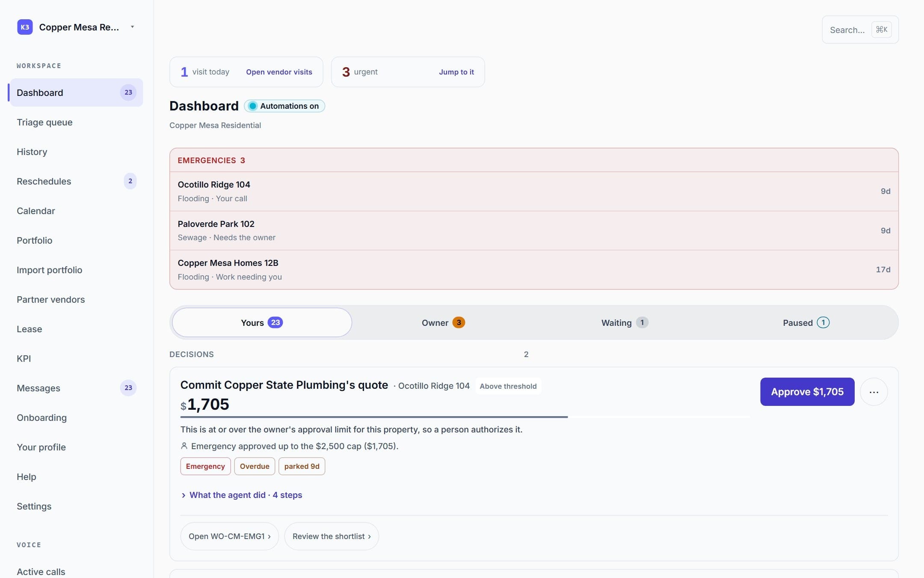The image size is (924, 578).
Task: Open Active calls under Voice
Action: click(76, 572)
